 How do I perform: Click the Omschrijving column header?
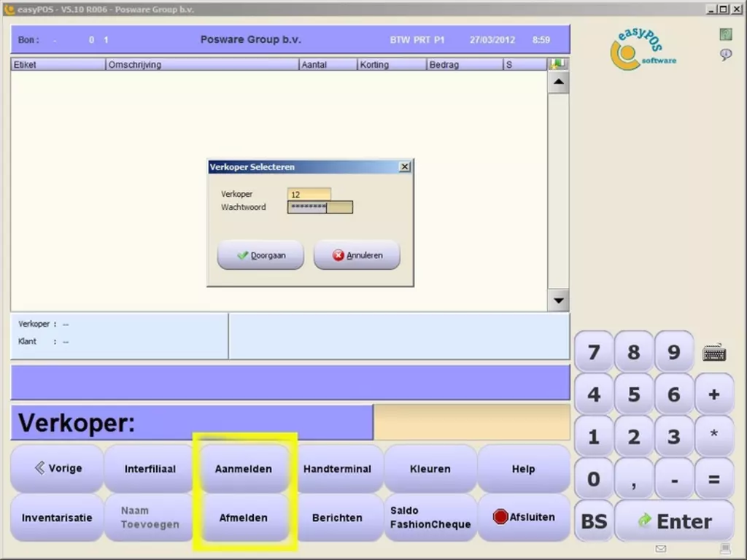click(x=202, y=65)
